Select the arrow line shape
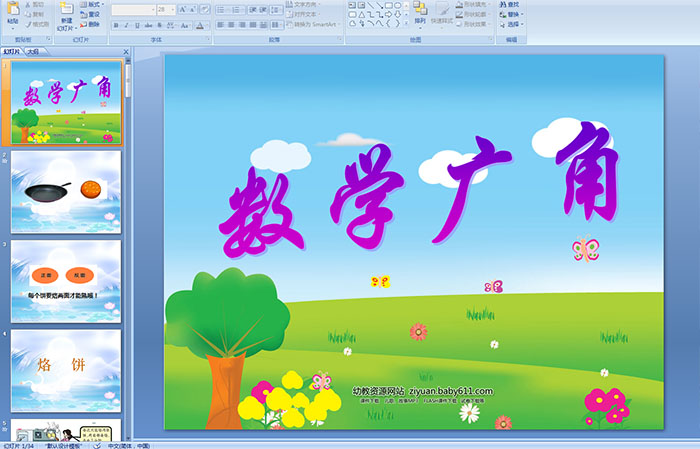 tap(379, 5)
